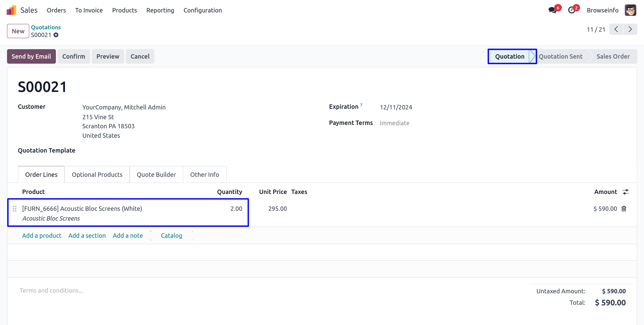Viewport: 644px width, 325px height.
Task: Click the user avatar picture
Action: pyautogui.click(x=630, y=10)
